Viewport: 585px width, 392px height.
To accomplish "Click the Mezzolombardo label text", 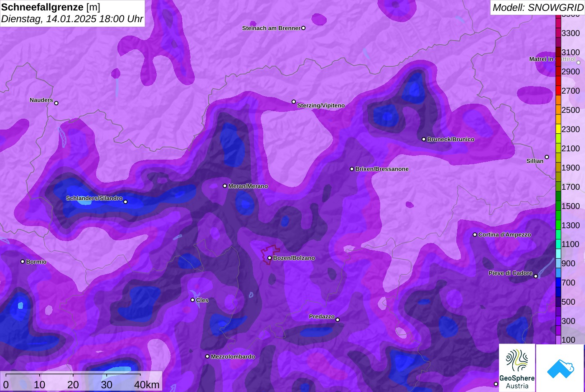I will [x=233, y=356].
